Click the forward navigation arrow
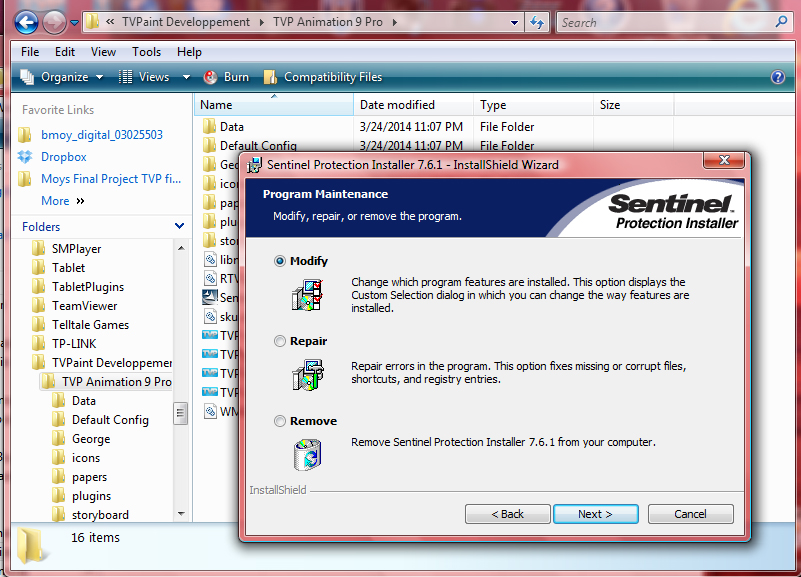 [x=54, y=22]
